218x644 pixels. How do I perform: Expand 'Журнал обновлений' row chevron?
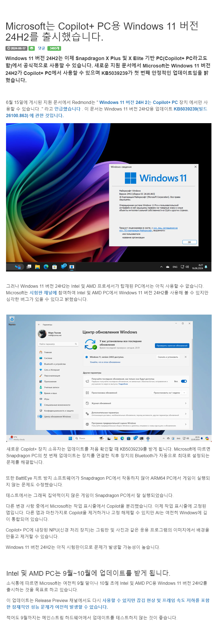185,403
